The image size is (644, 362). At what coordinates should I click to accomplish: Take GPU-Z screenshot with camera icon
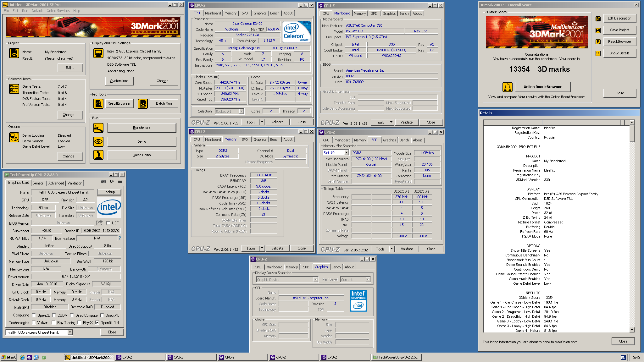[104, 182]
